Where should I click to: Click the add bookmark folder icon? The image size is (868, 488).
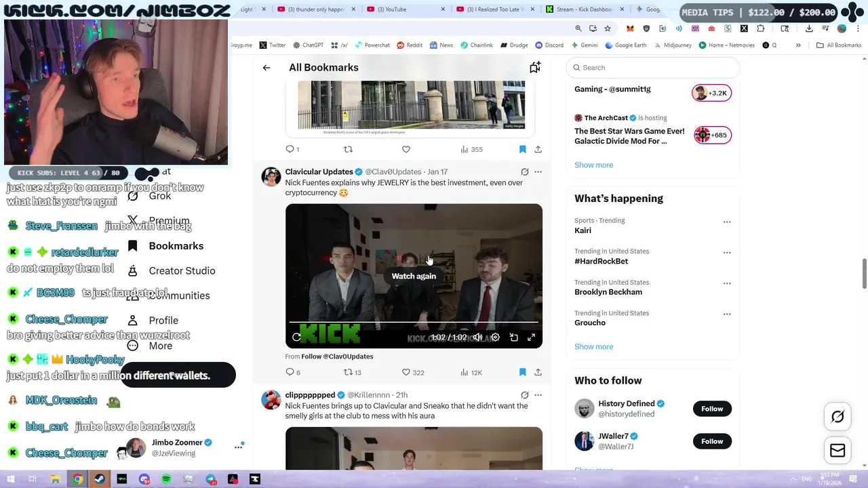click(x=535, y=67)
